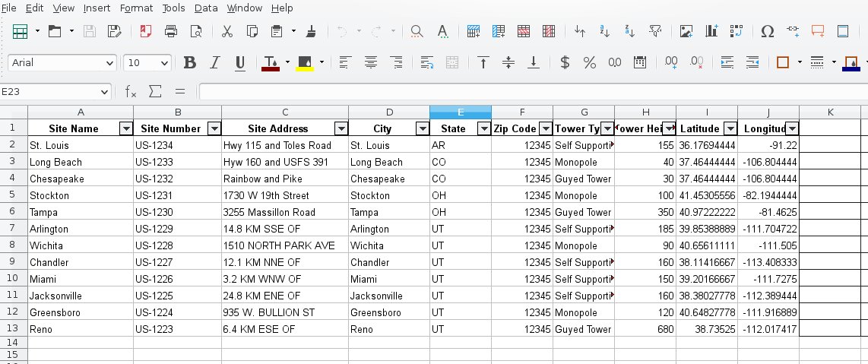The image size is (868, 364).
Task: Click the Print icon in toolbar
Action: (171, 31)
